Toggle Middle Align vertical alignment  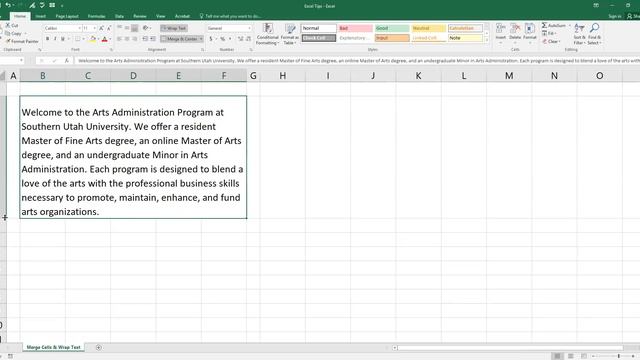click(x=127, y=28)
